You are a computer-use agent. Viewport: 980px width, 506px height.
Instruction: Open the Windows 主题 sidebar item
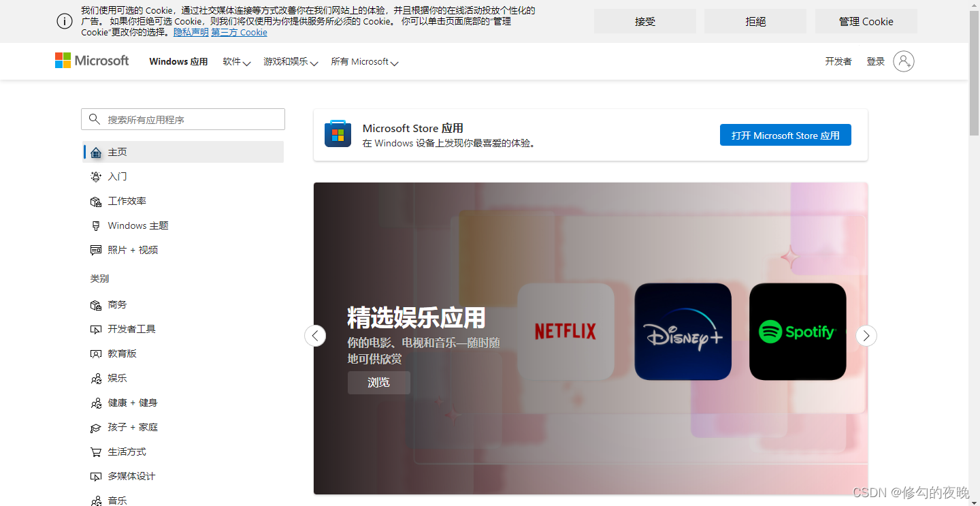click(184, 225)
